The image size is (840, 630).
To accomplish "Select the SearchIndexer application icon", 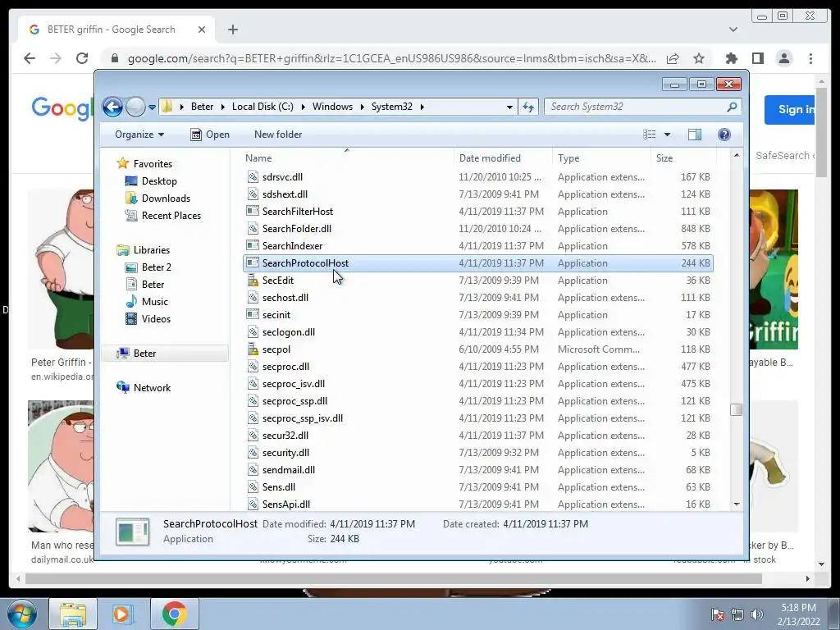I will coord(253,245).
